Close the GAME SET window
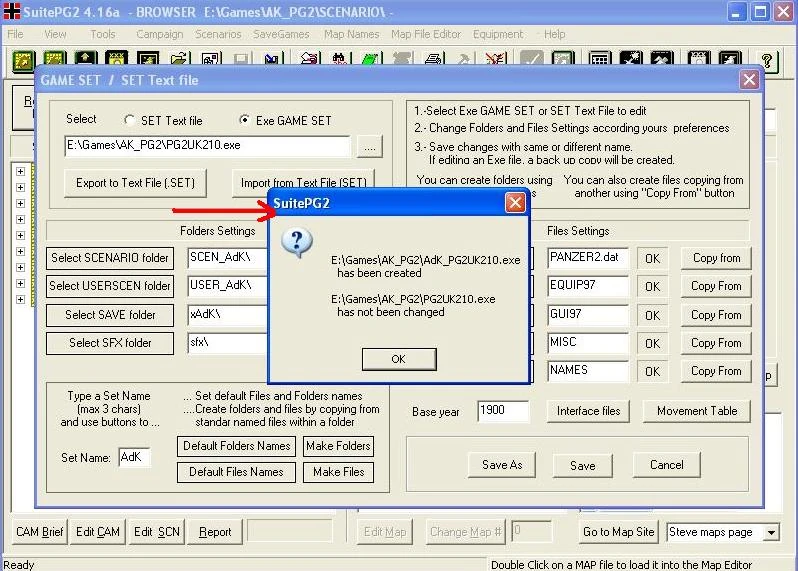 click(749, 80)
